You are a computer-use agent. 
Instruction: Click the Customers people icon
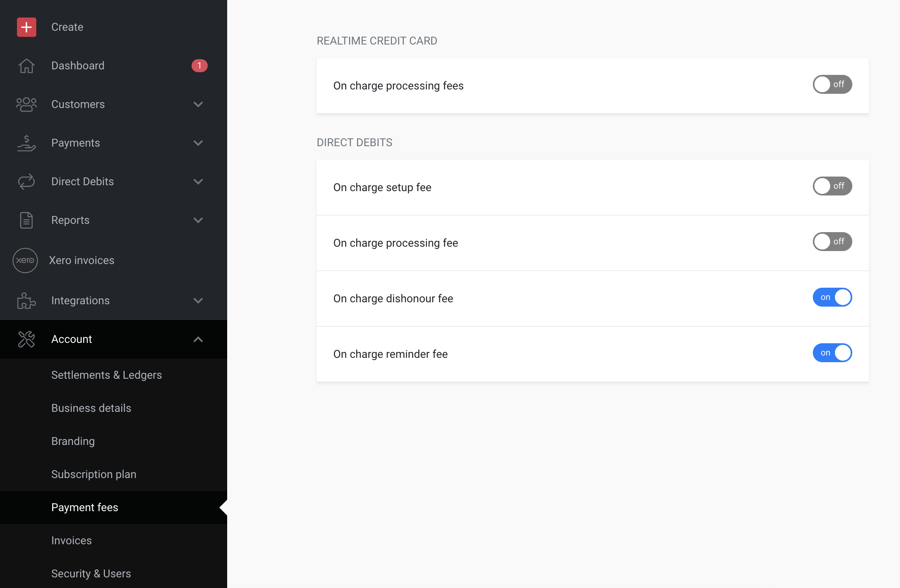tap(26, 104)
